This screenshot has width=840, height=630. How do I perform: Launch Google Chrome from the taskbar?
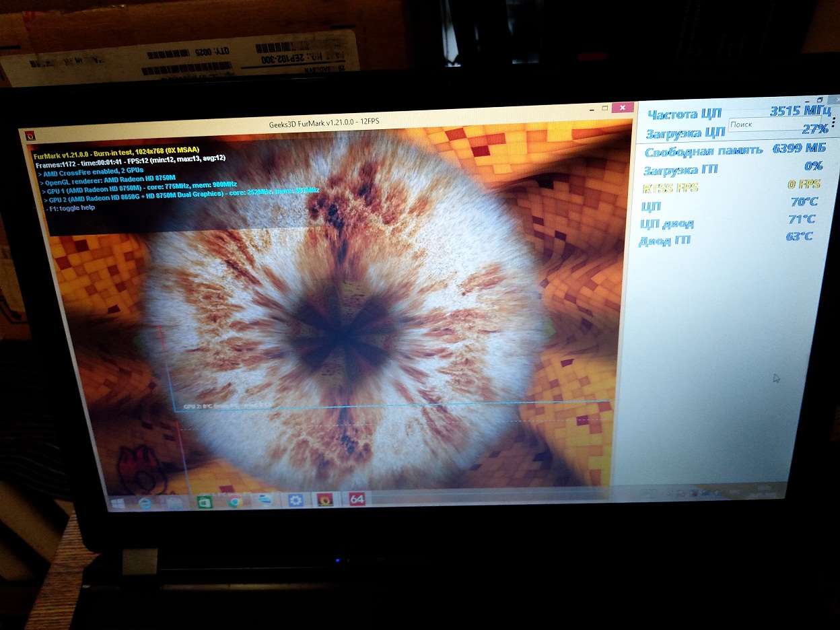(234, 501)
